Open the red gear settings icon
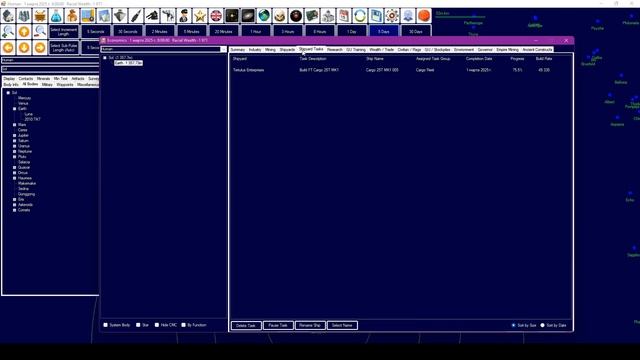This screenshot has height=360, width=640. 392,16
